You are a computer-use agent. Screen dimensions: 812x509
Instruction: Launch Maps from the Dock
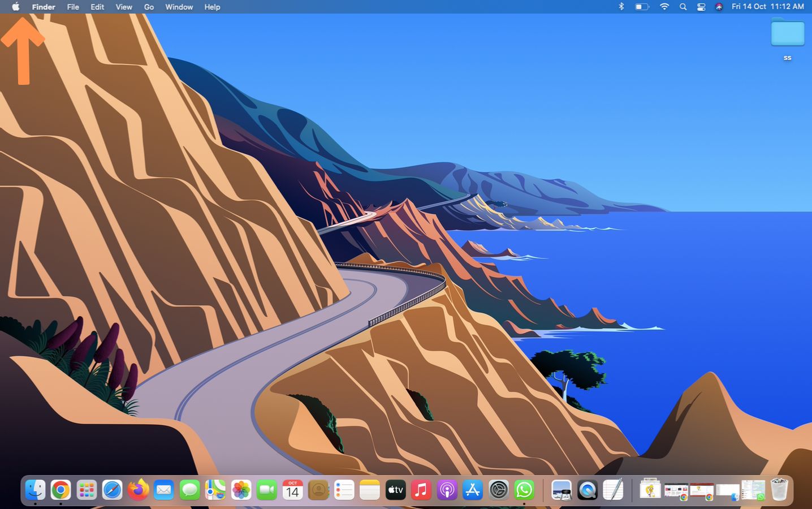215,490
